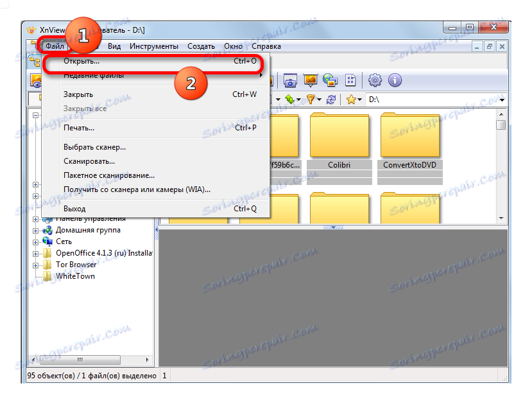Click the Сеть computer icon
This screenshot has width=532, height=404.
click(47, 242)
